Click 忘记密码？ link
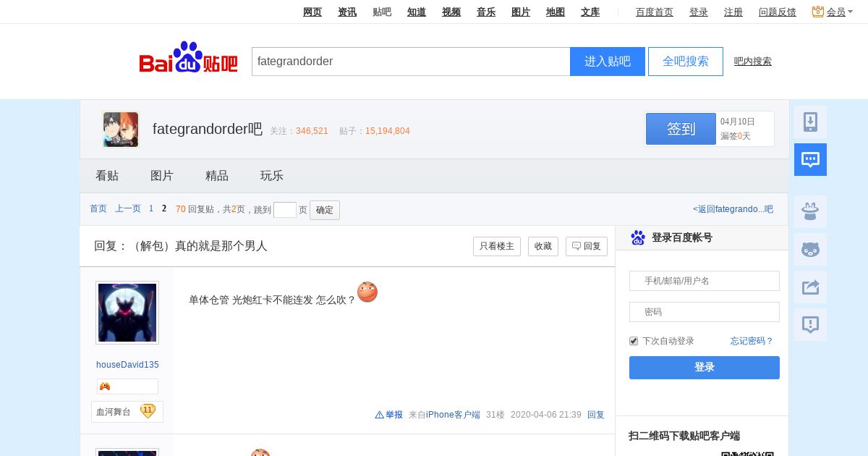This screenshot has width=868, height=456. pyautogui.click(x=752, y=341)
